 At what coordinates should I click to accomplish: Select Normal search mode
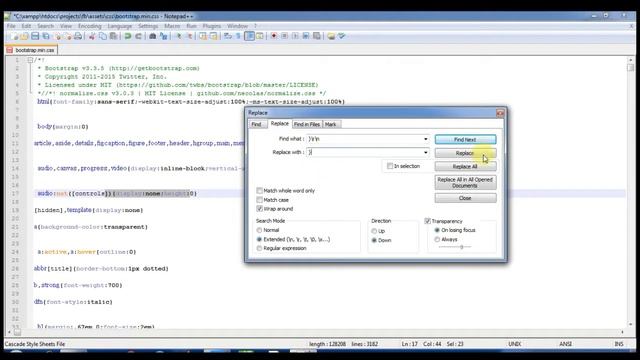259,230
